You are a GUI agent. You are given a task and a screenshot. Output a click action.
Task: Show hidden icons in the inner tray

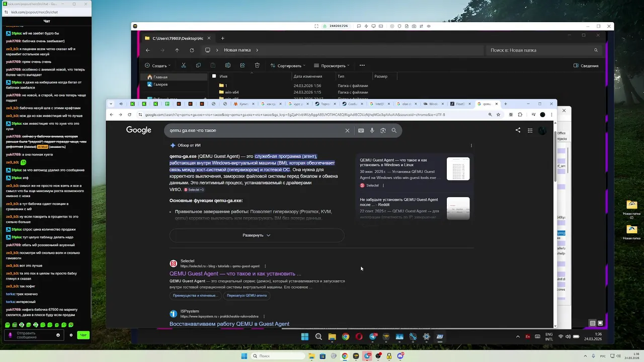coord(518,337)
